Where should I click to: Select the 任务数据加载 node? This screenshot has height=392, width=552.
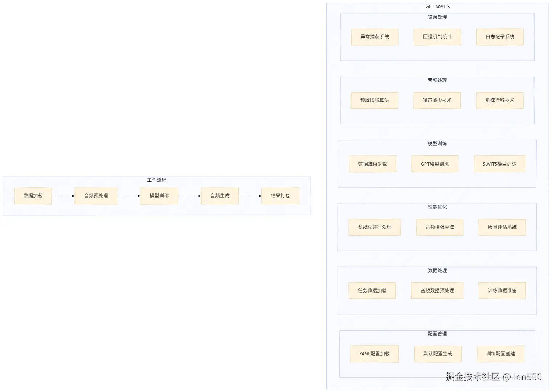click(x=372, y=291)
